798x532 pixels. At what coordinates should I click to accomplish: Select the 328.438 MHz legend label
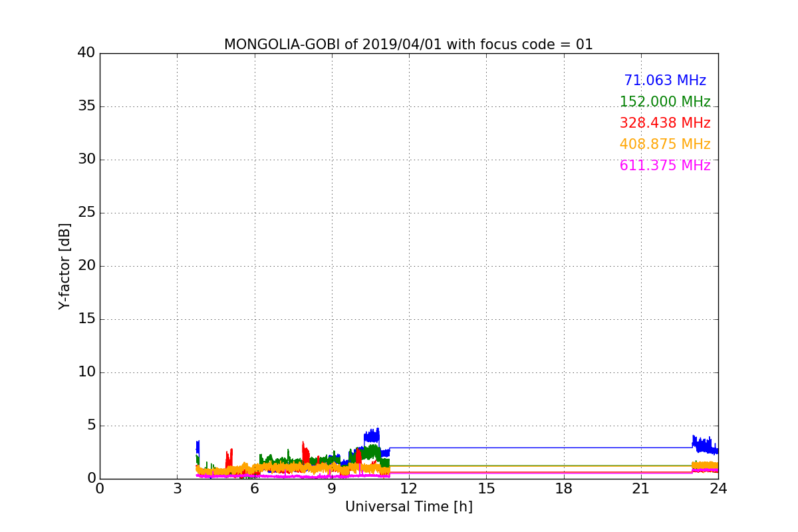point(665,123)
